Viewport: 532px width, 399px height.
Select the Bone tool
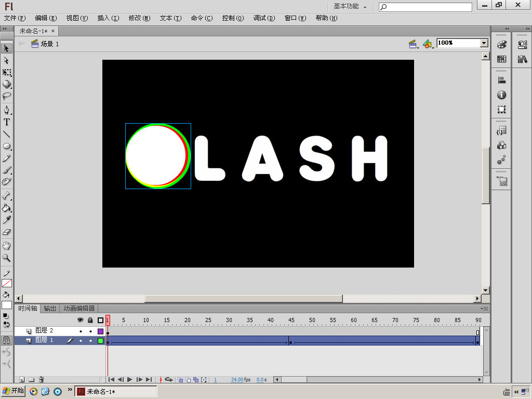tap(6, 196)
